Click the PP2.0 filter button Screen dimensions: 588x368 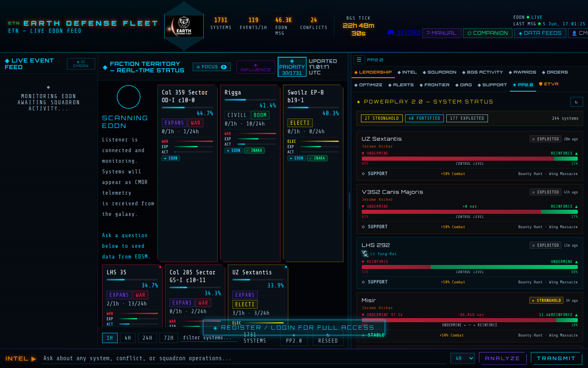pos(294,339)
